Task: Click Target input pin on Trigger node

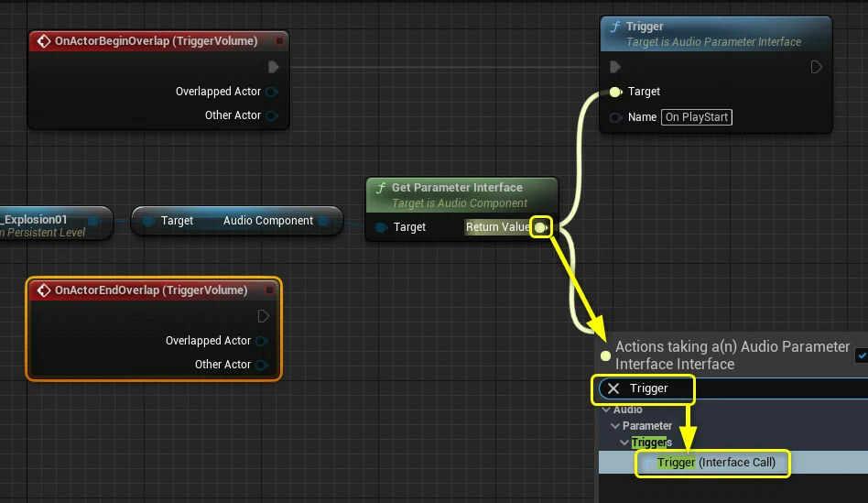Action: (615, 92)
